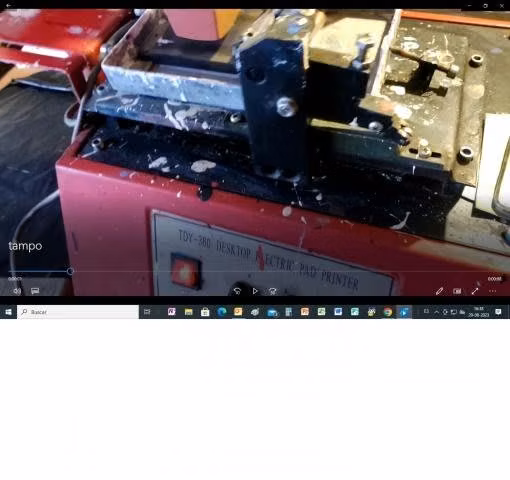
Task: Open the more options ellipsis menu
Action: (492, 291)
